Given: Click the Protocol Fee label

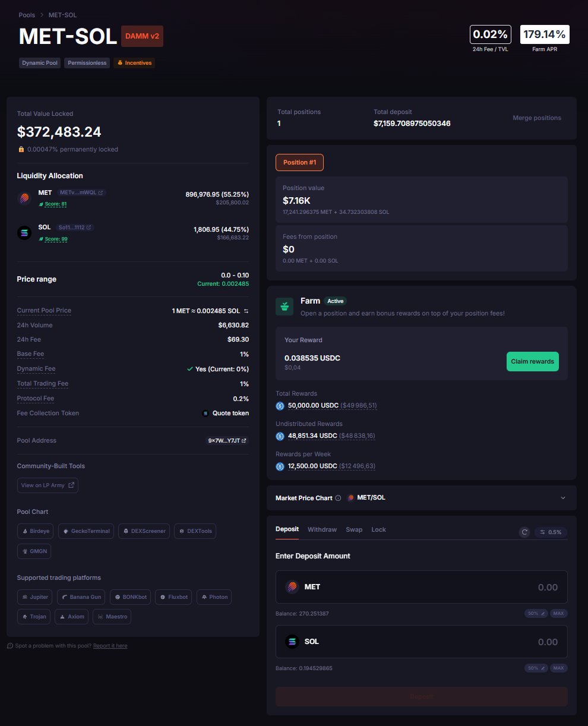Looking at the screenshot, I should click(x=36, y=399).
